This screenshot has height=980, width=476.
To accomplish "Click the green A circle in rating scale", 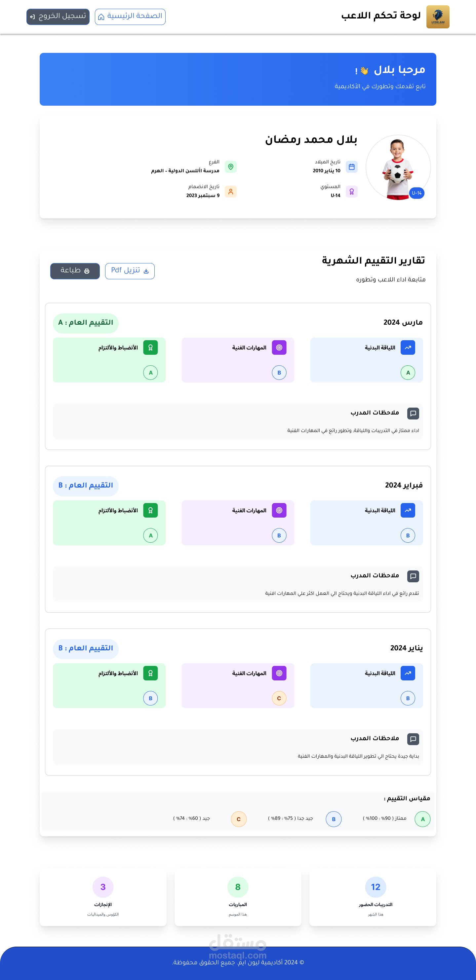I will pyautogui.click(x=422, y=819).
